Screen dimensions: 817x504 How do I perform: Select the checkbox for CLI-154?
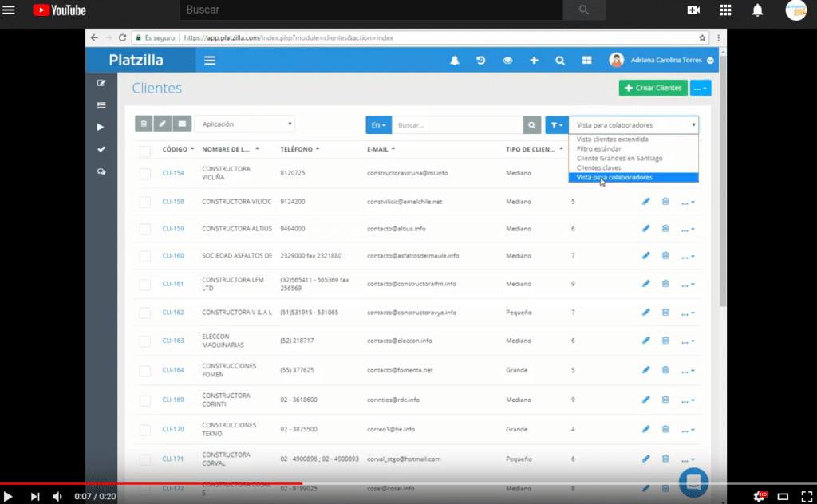tap(145, 174)
